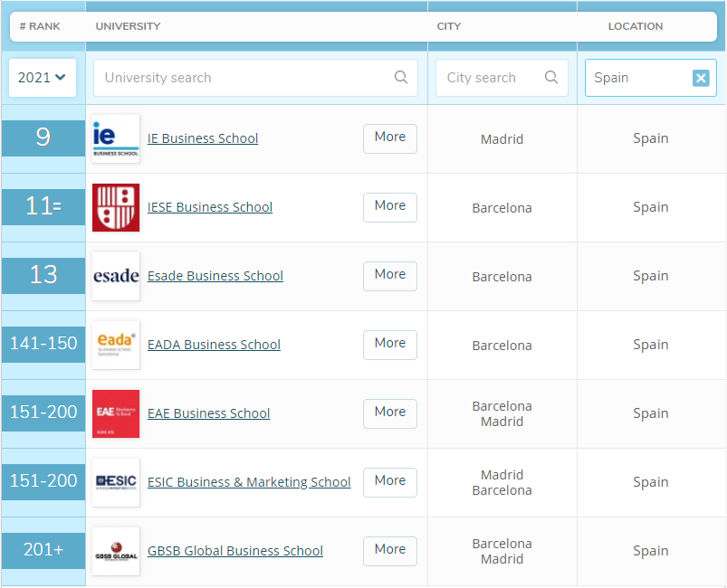Click the IESE Business School crest logo

(x=116, y=207)
